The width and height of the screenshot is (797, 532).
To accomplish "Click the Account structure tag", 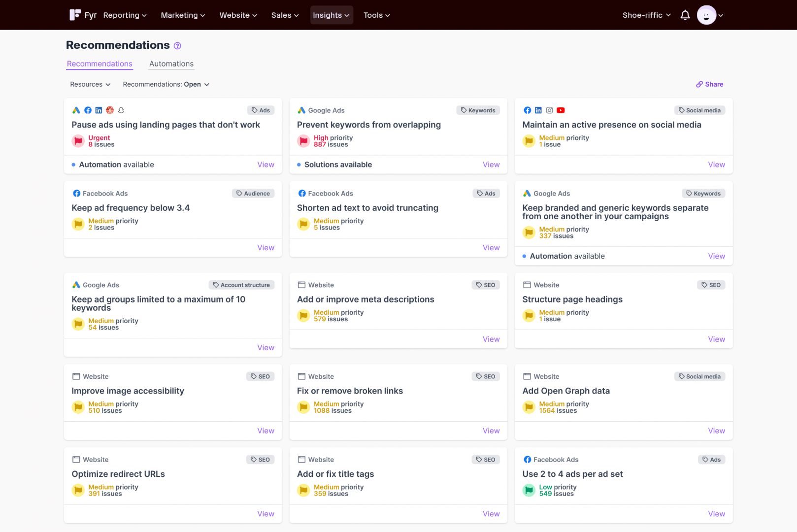I will [241, 285].
